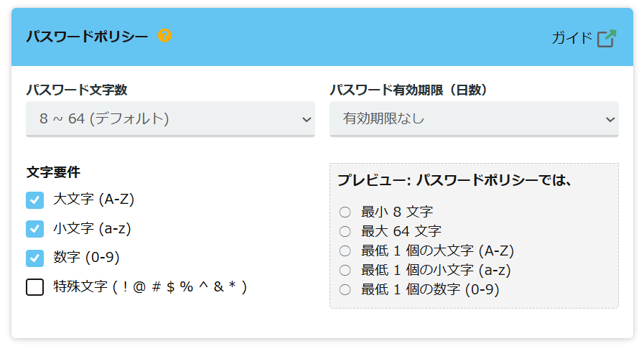Uncheck the 小文字 (a-z) checkbox

pos(35,229)
